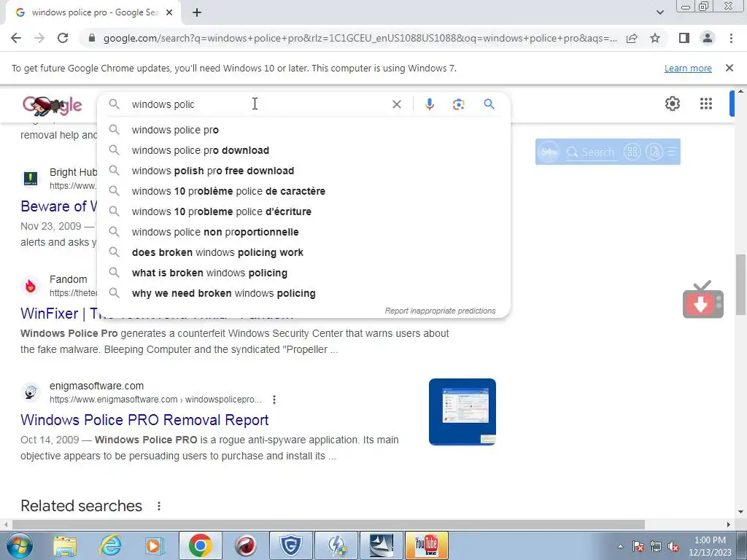Open the Google apps grid
The image size is (747, 560).
coord(706,104)
